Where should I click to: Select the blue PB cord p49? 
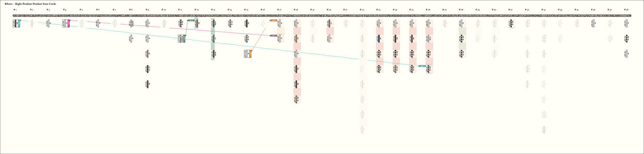tap(379, 39)
